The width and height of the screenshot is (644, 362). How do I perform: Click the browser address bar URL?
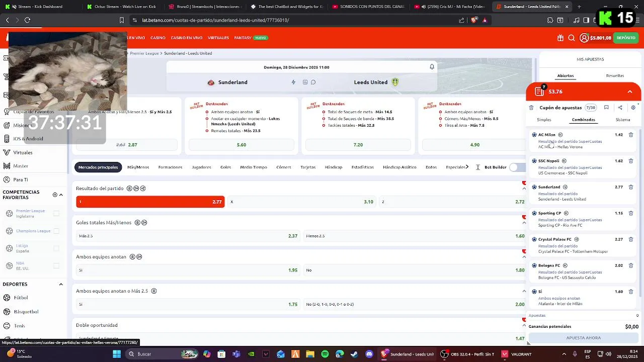pyautogui.click(x=215, y=20)
